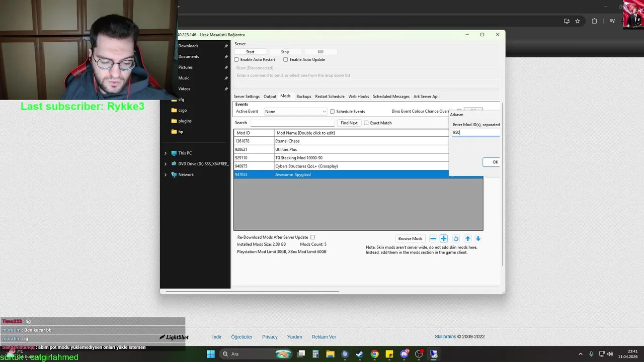
Task: Open File Explorer from the taskbar
Action: click(330, 354)
